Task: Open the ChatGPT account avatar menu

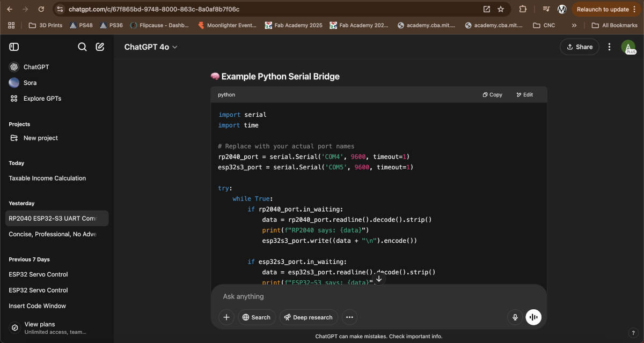Action: point(628,47)
